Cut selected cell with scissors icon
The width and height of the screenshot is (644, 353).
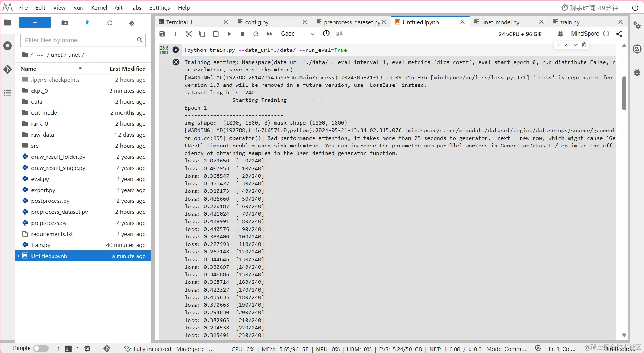tap(189, 34)
